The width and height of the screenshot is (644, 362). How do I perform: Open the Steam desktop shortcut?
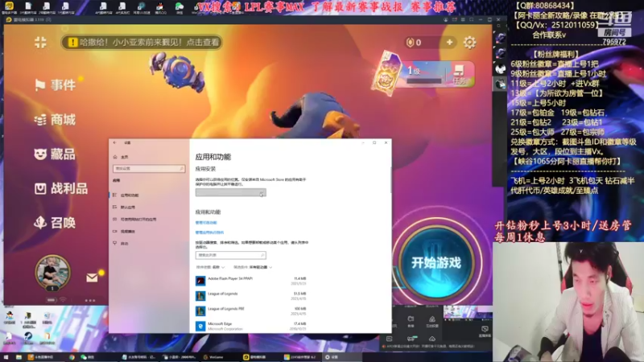[27, 338]
